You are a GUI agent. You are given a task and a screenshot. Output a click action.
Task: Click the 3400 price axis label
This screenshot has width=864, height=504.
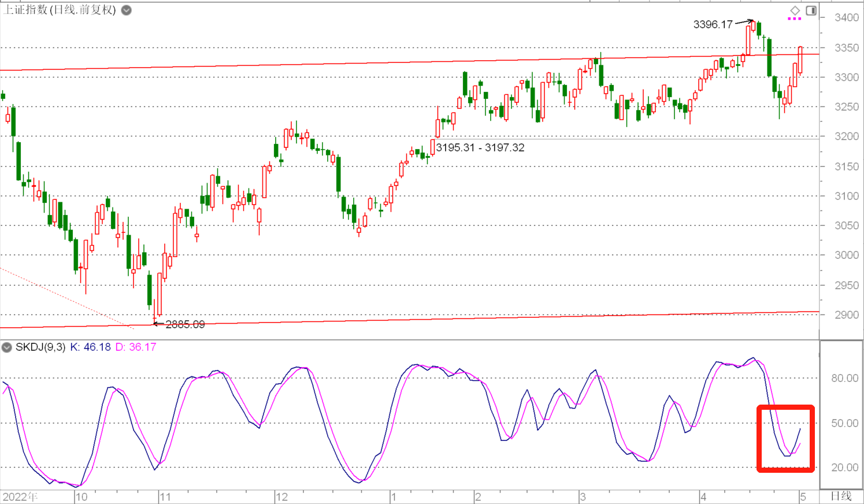pos(847,18)
